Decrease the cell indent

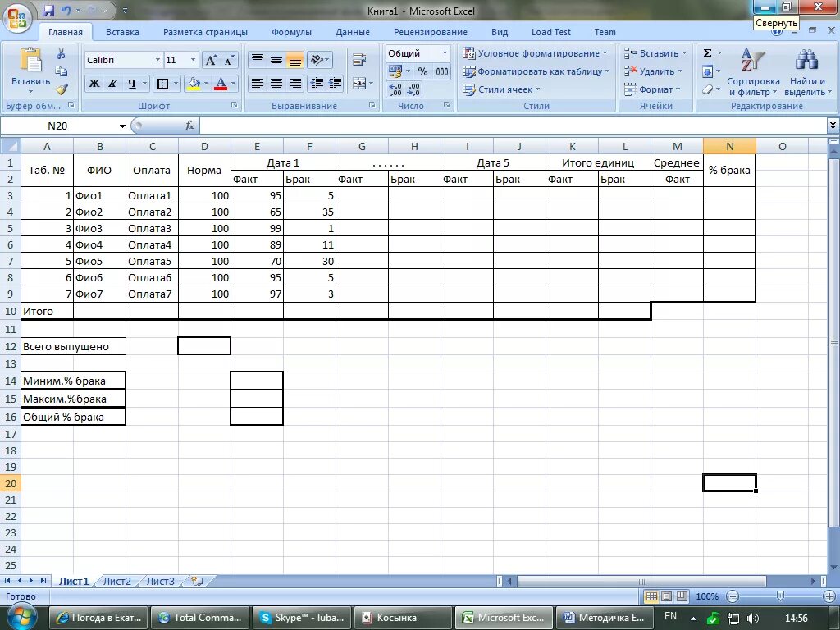click(x=317, y=84)
